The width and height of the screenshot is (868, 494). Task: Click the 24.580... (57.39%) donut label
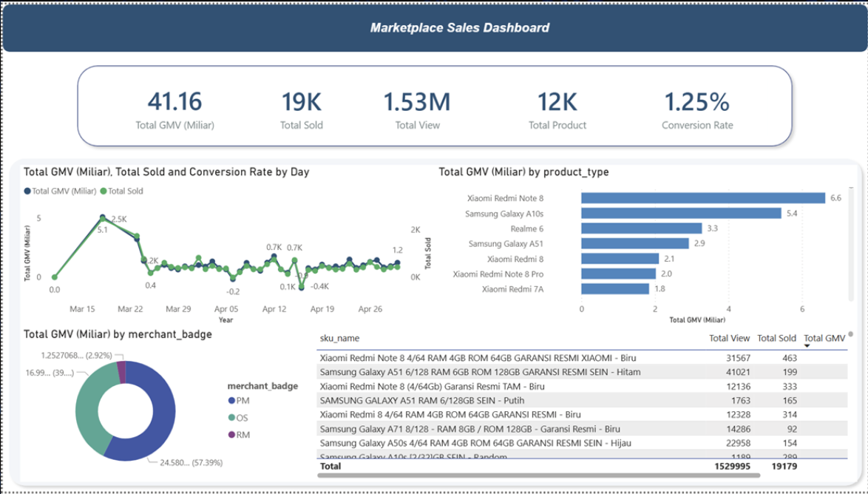click(191, 462)
